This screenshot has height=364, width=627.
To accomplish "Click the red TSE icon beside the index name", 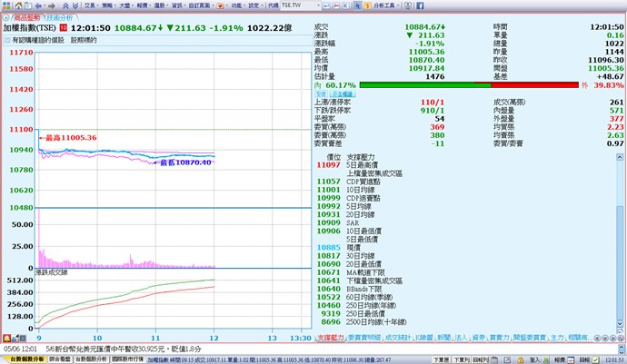I will [x=63, y=29].
